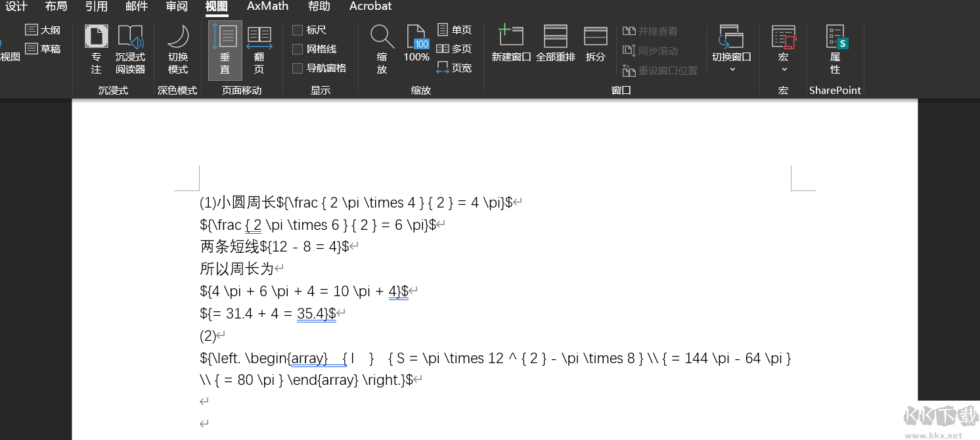
Task: Enable the Navigation Pane (导航窗格) checkbox
Action: 298,68
